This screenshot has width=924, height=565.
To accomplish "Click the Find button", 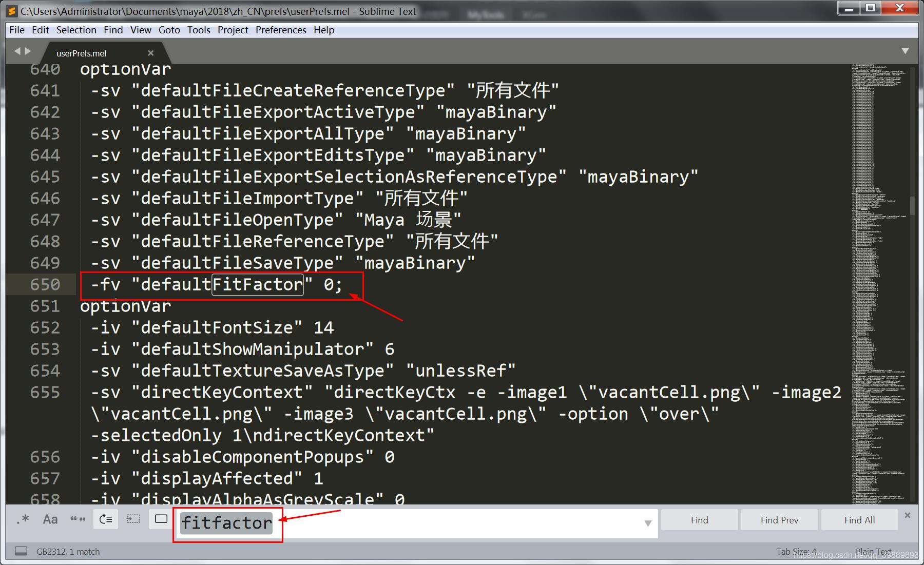I will tap(699, 520).
